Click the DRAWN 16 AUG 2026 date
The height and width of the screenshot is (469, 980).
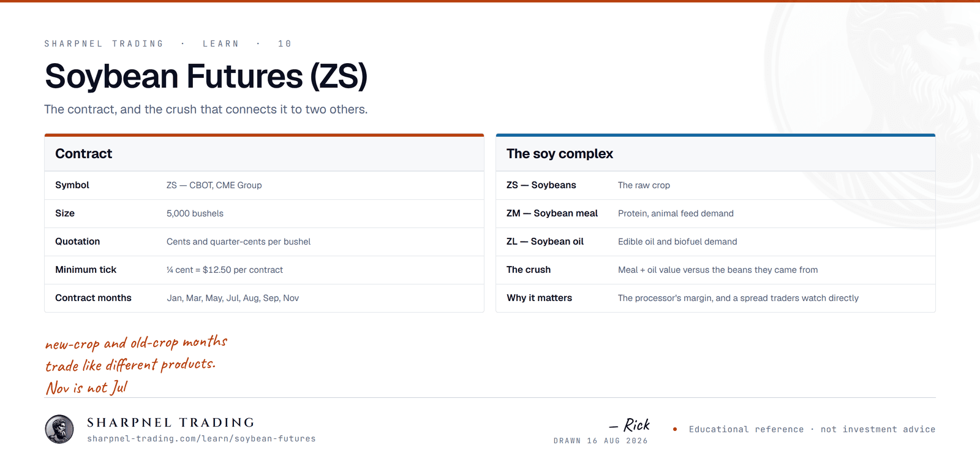tap(601, 441)
